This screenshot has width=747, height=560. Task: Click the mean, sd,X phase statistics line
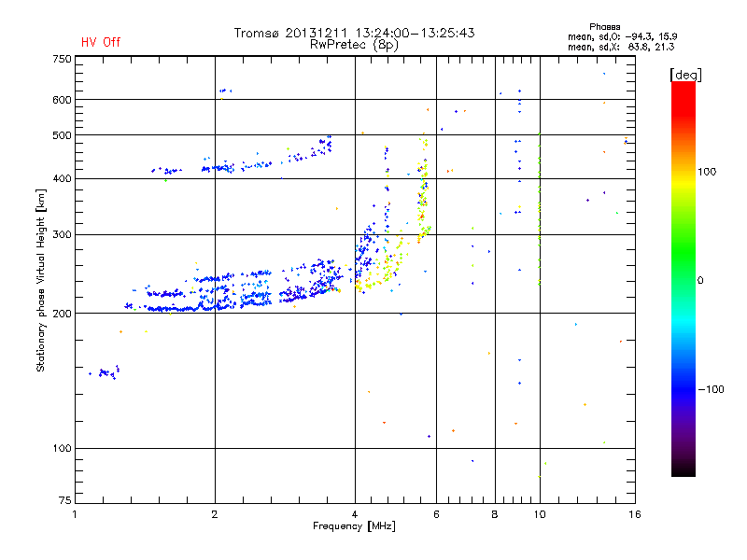point(621,47)
